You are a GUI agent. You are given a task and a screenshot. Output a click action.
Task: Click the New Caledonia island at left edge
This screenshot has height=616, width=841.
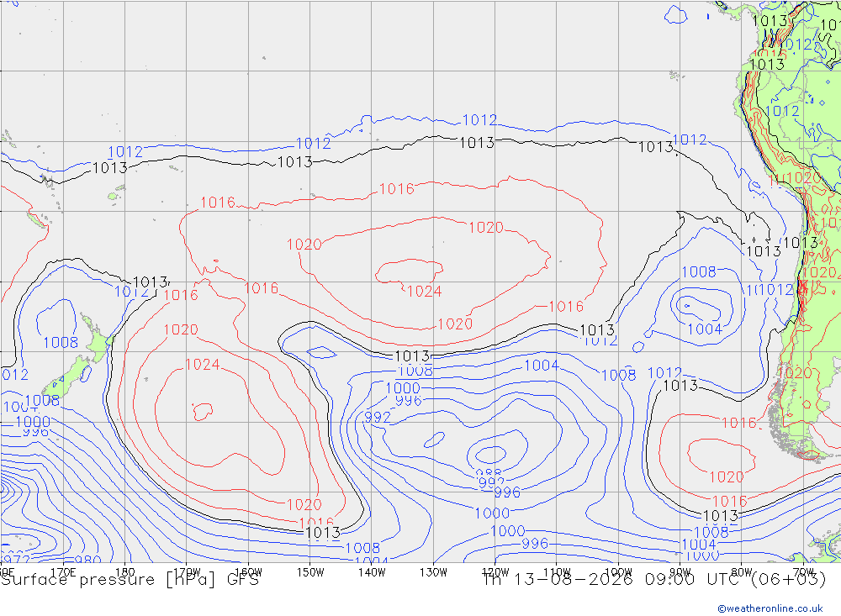coord(38,220)
